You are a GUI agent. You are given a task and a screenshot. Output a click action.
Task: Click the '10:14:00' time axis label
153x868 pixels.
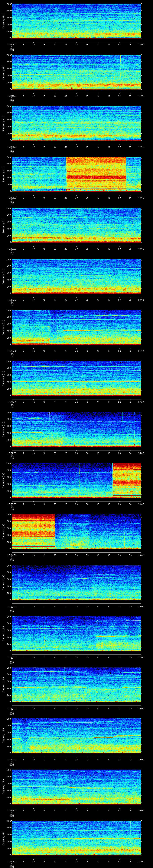click(x=12, y=44)
